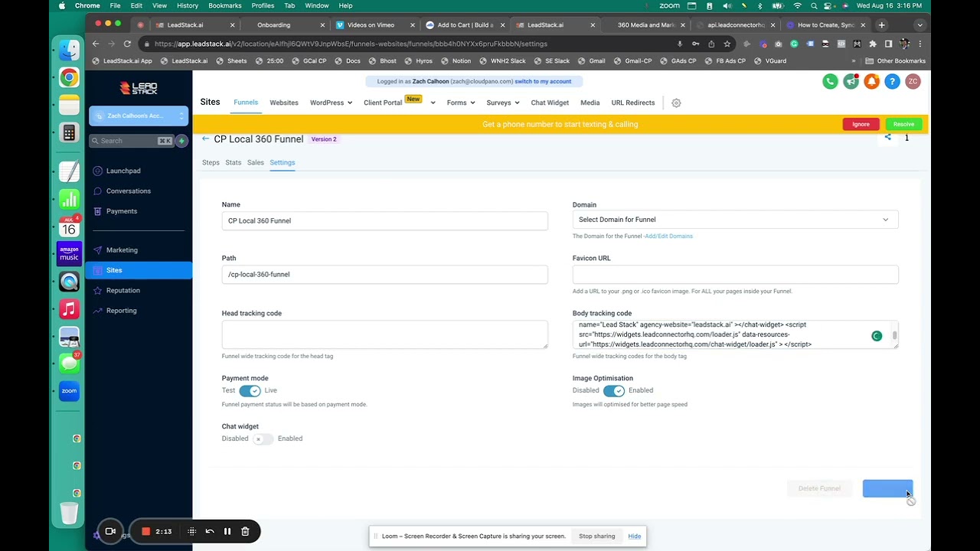The image size is (980, 551).
Task: Open Zoom app in the Dock
Action: pos(69,391)
